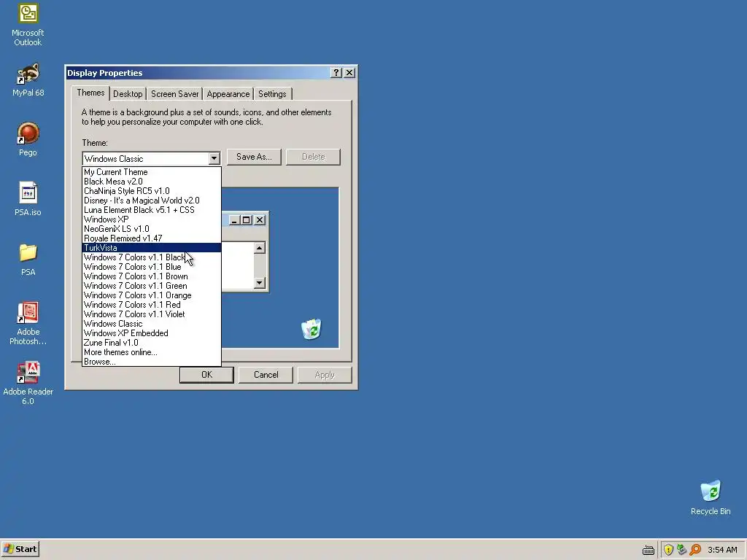Select the Themes tab
The width and height of the screenshot is (747, 560).
[x=90, y=93]
